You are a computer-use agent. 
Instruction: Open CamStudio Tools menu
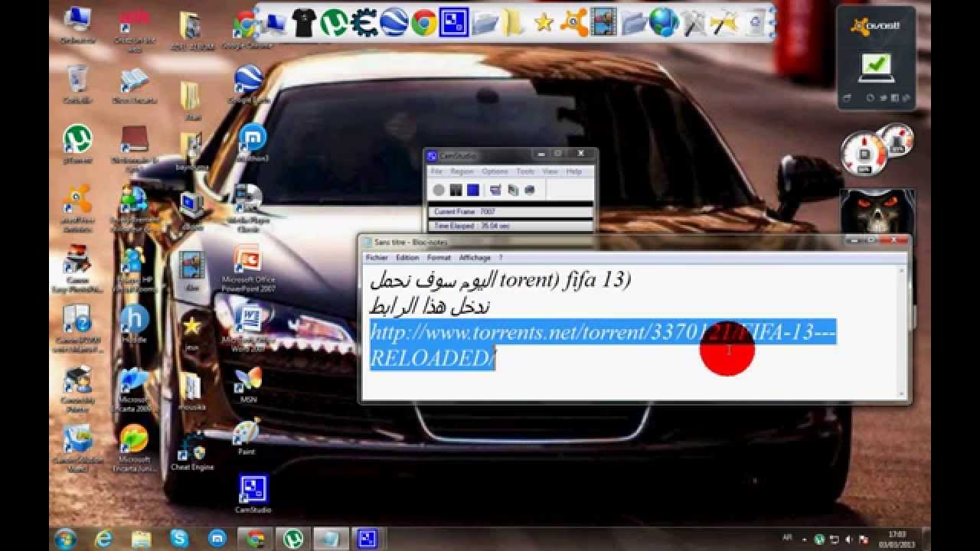525,171
